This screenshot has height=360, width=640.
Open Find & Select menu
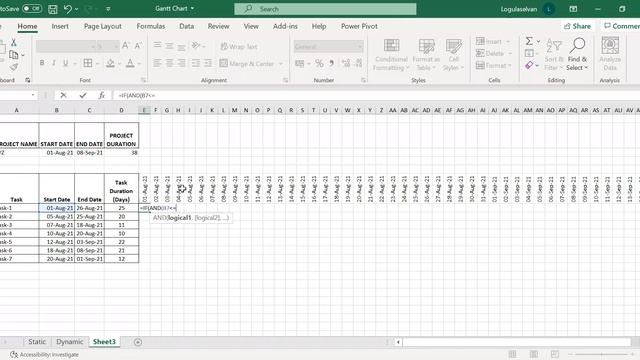tap(577, 55)
